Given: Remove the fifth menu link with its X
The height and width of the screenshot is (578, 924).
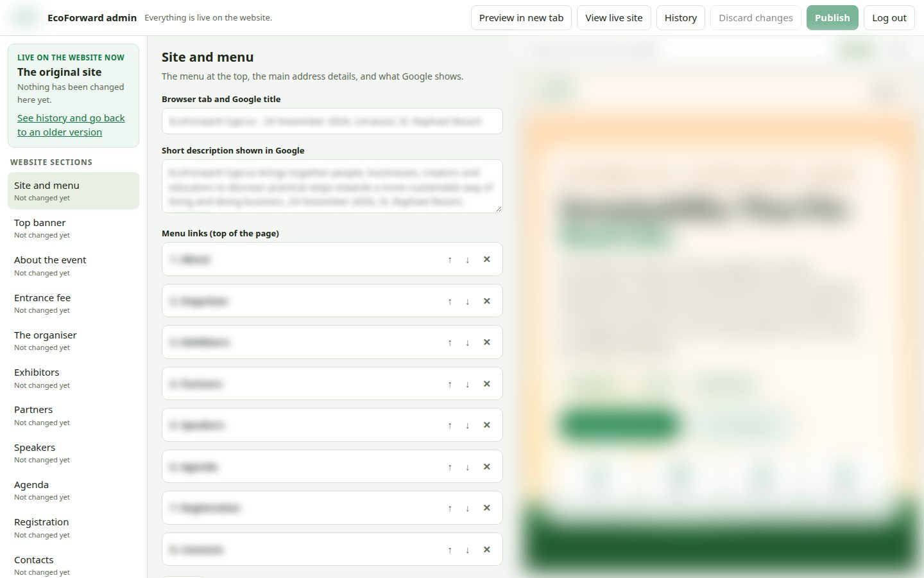Looking at the screenshot, I should [x=487, y=425].
